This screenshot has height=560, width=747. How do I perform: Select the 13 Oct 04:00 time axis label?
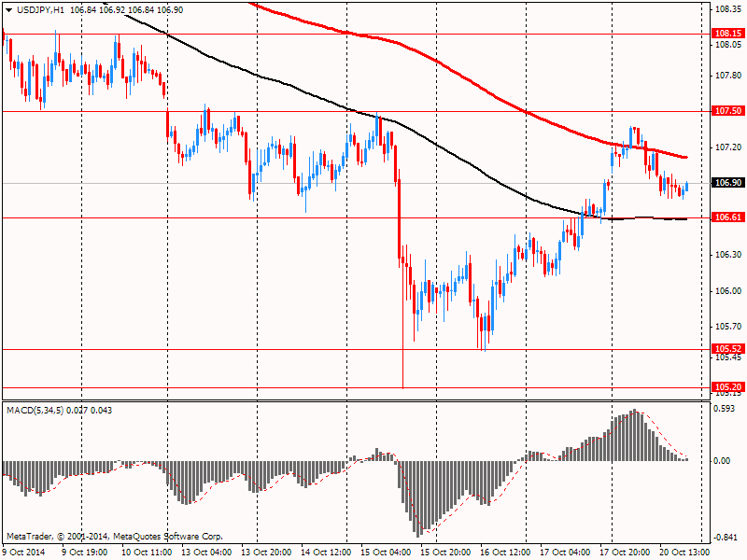(206, 553)
